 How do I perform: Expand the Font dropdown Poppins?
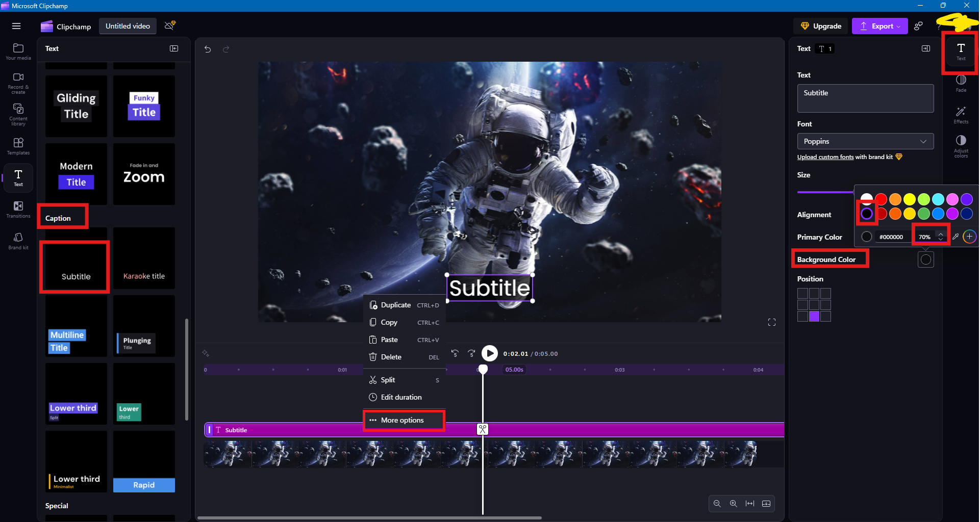[x=865, y=141]
